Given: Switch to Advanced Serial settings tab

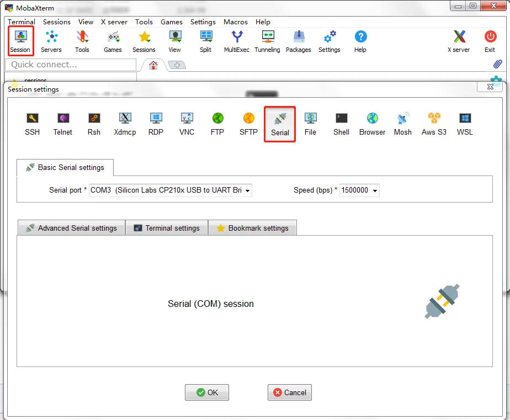Looking at the screenshot, I should (x=72, y=228).
